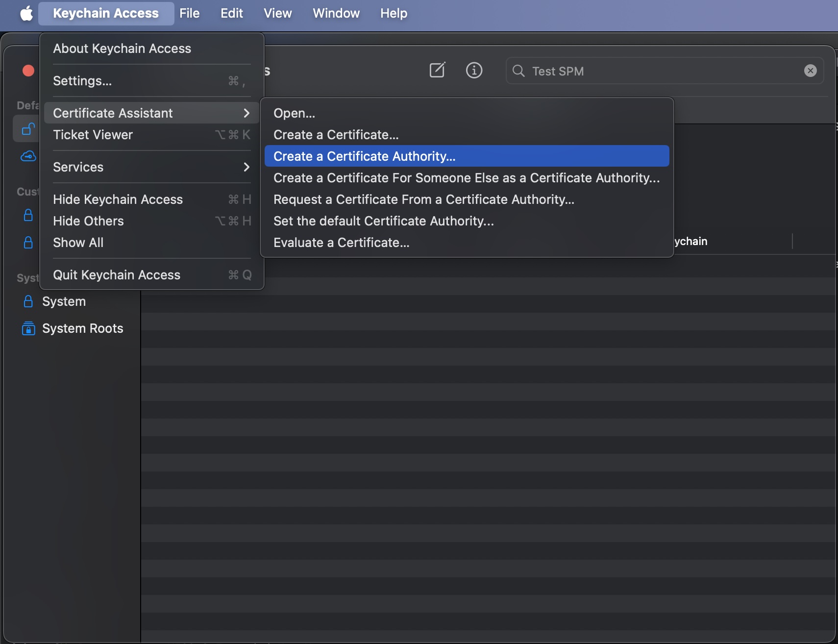Expand the Certificate Assistant submenu arrow
Image resolution: width=838 pixels, height=644 pixels.
pos(246,113)
